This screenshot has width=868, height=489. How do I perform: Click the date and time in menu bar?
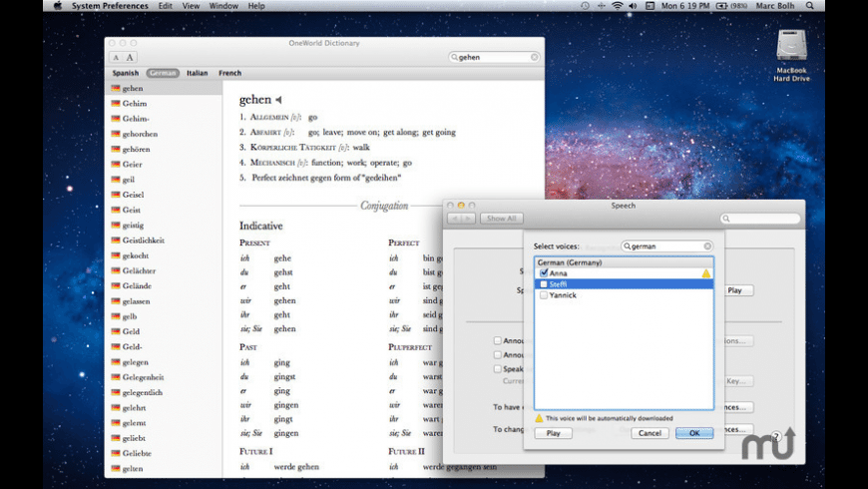coord(685,6)
